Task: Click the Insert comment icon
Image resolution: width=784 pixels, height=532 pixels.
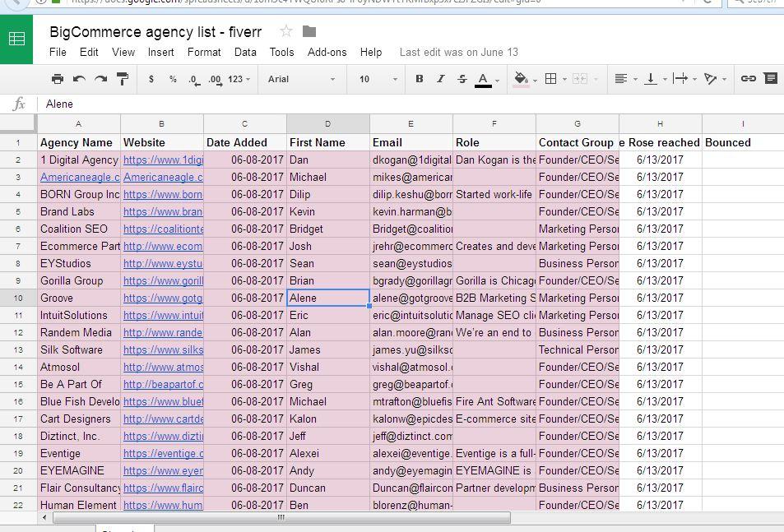Action: coord(769,78)
